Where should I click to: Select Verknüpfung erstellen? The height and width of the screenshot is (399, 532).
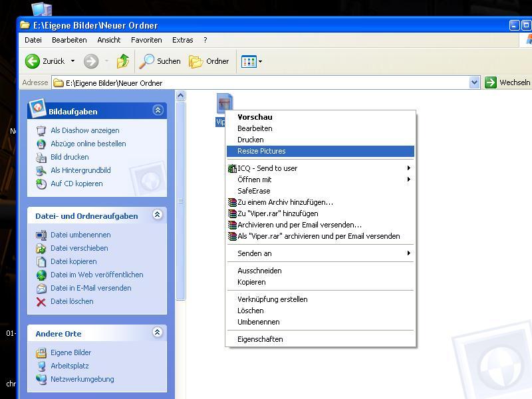[x=321, y=299]
